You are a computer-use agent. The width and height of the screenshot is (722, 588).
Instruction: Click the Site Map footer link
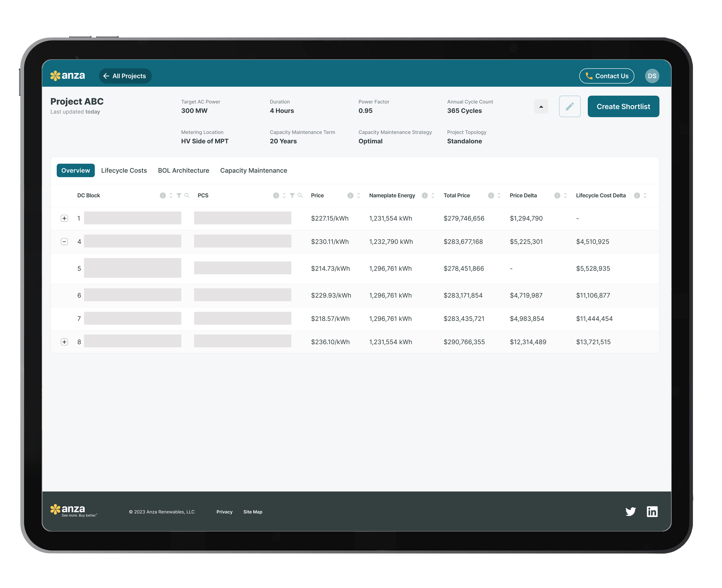point(253,512)
